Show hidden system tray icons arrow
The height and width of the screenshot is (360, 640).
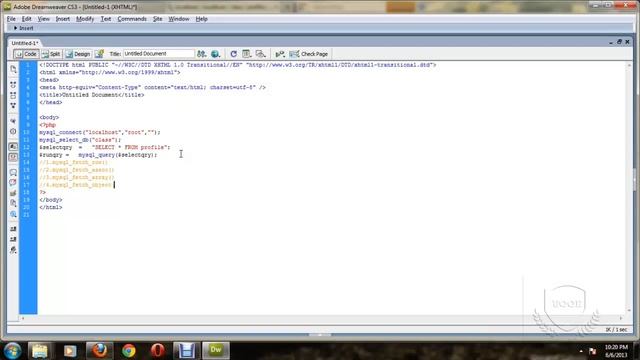pyautogui.click(x=581, y=351)
